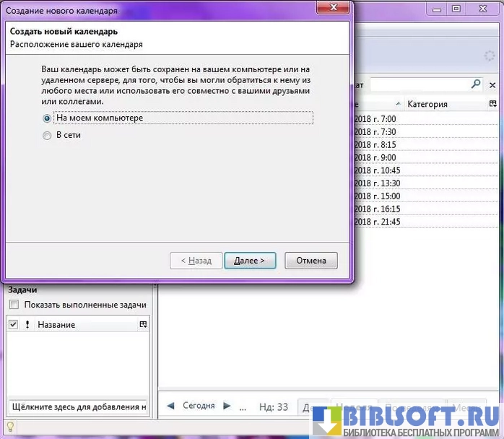Go to previous day with left arrow

(x=170, y=406)
